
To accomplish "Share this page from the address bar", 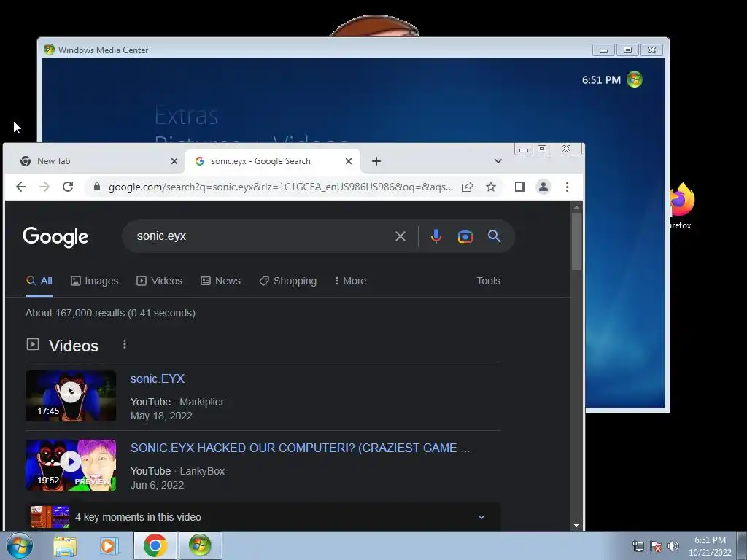I will point(468,187).
